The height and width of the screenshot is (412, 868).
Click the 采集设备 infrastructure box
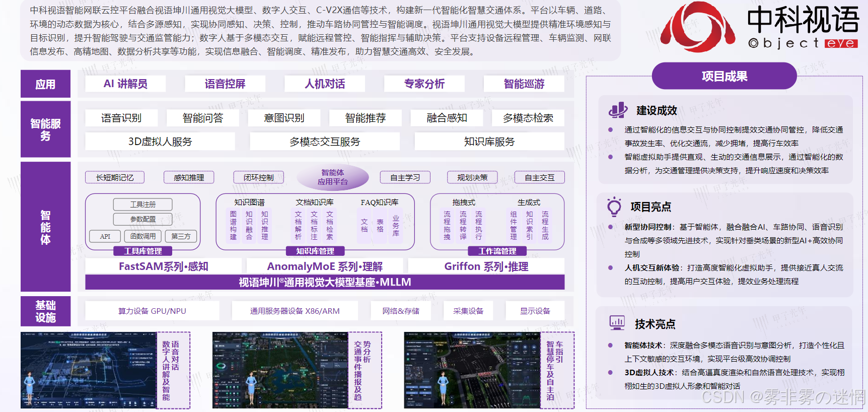468,311
